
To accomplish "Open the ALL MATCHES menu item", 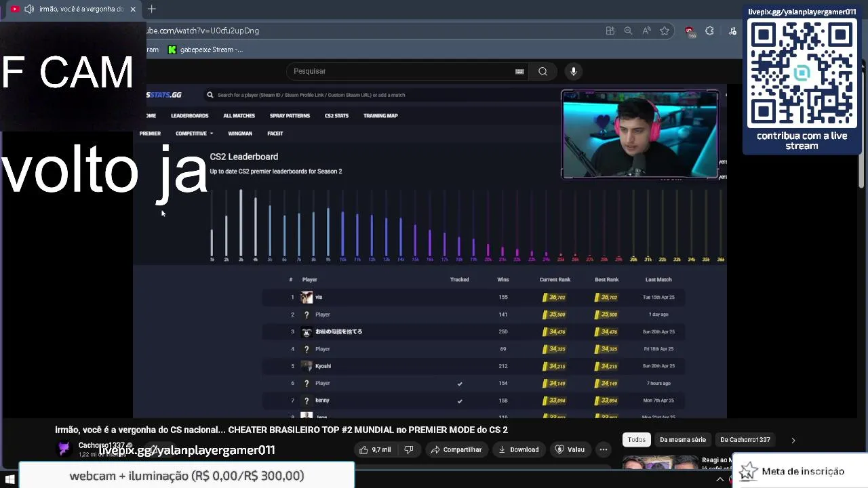I will click(x=239, y=116).
